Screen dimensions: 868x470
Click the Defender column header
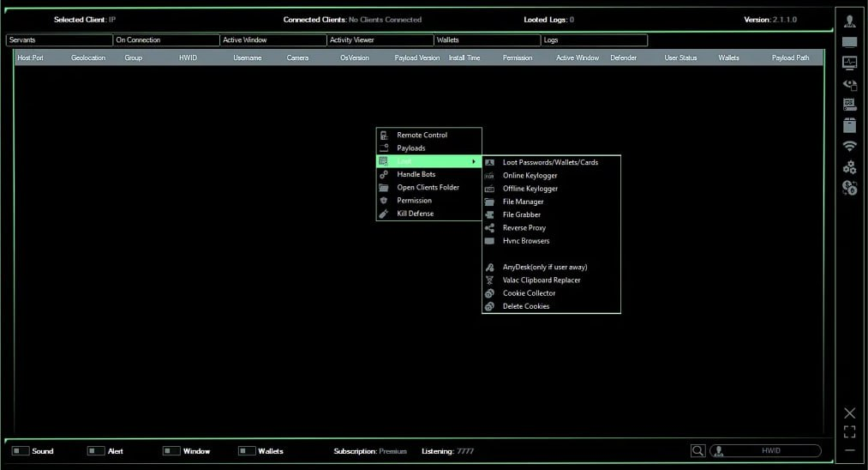(623, 57)
